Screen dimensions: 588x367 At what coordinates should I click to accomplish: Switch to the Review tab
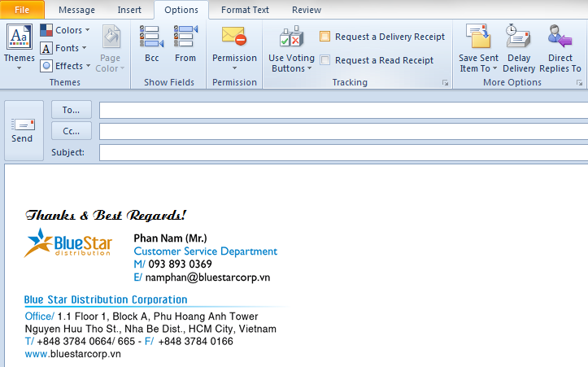point(307,10)
